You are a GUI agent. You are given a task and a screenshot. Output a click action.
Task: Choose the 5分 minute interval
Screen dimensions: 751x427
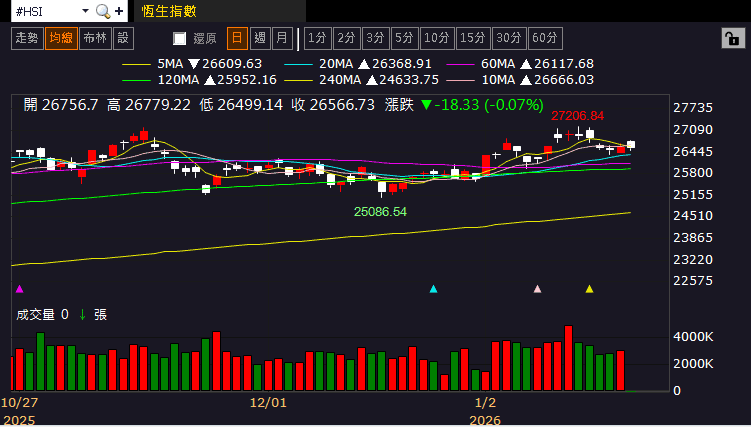(x=404, y=38)
